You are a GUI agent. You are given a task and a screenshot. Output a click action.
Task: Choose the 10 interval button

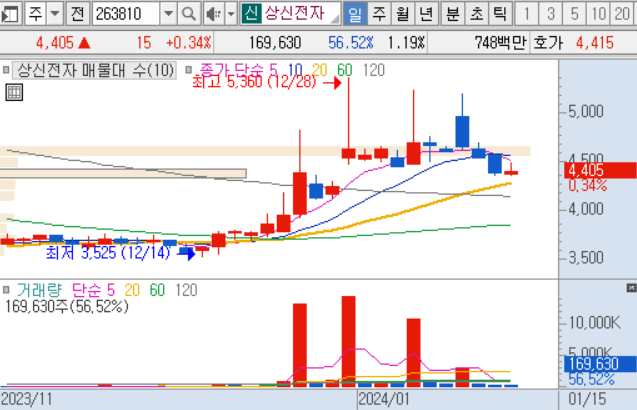pos(598,14)
